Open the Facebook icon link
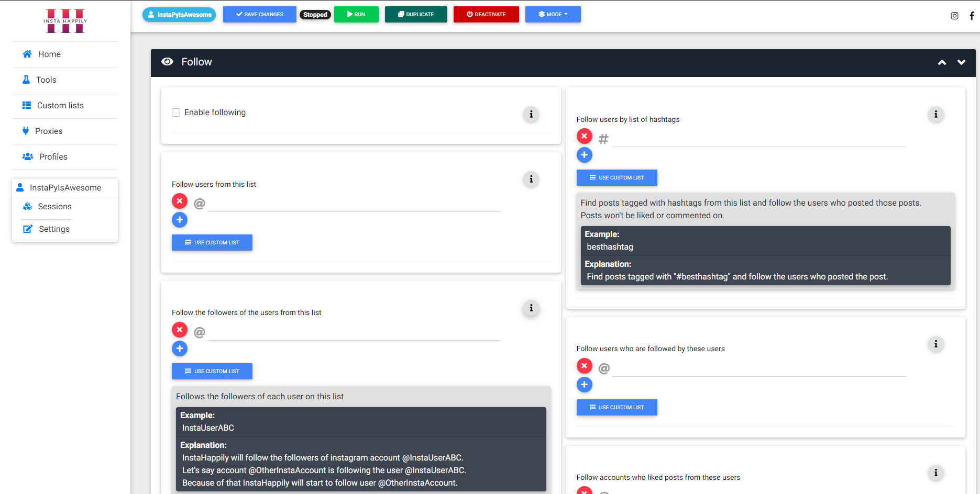Image resolution: width=980 pixels, height=494 pixels. tap(972, 16)
